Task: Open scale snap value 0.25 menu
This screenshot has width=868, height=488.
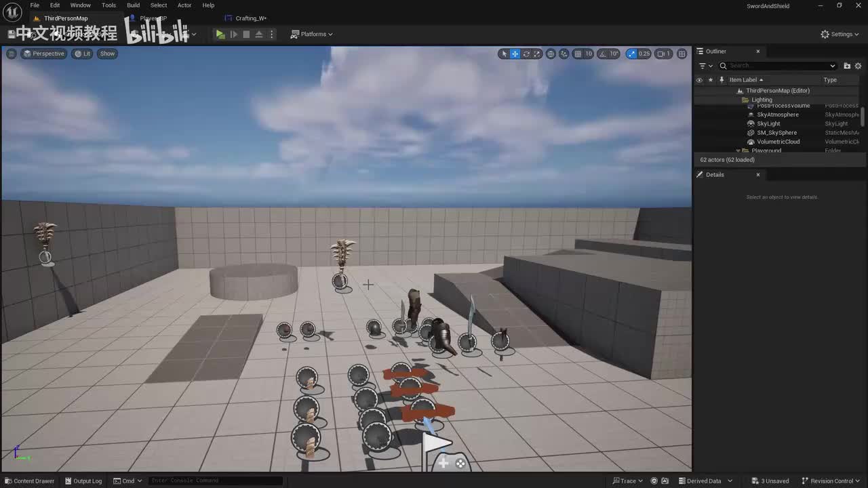Action: coord(644,54)
